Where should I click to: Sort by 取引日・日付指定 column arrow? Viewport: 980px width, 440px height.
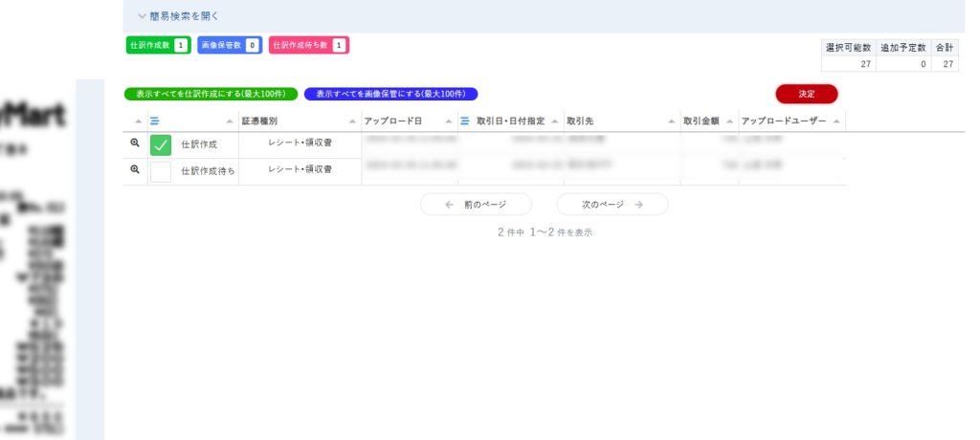click(555, 121)
